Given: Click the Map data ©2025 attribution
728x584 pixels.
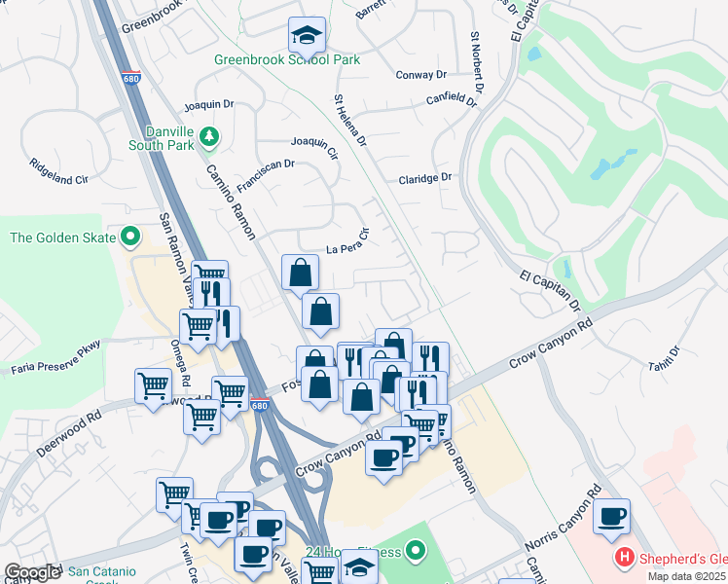Looking at the screenshot, I should [687, 577].
